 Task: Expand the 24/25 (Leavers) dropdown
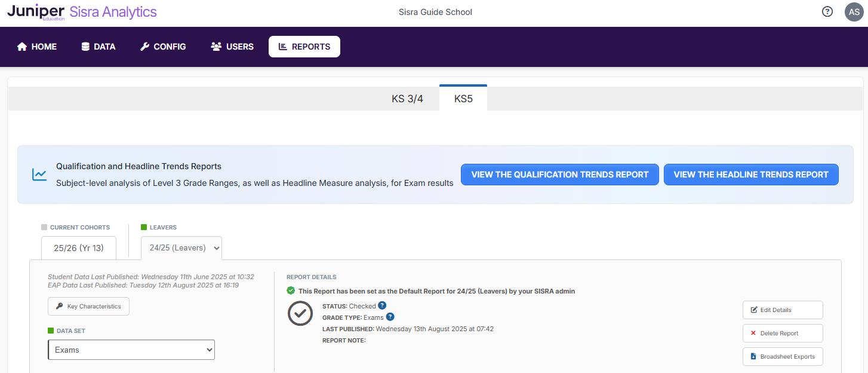(181, 247)
